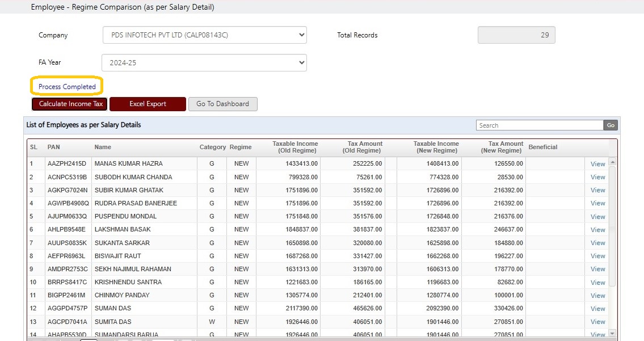Click PAN cell BRRPS8417C
This screenshot has height=341, width=644.
coord(68,282)
